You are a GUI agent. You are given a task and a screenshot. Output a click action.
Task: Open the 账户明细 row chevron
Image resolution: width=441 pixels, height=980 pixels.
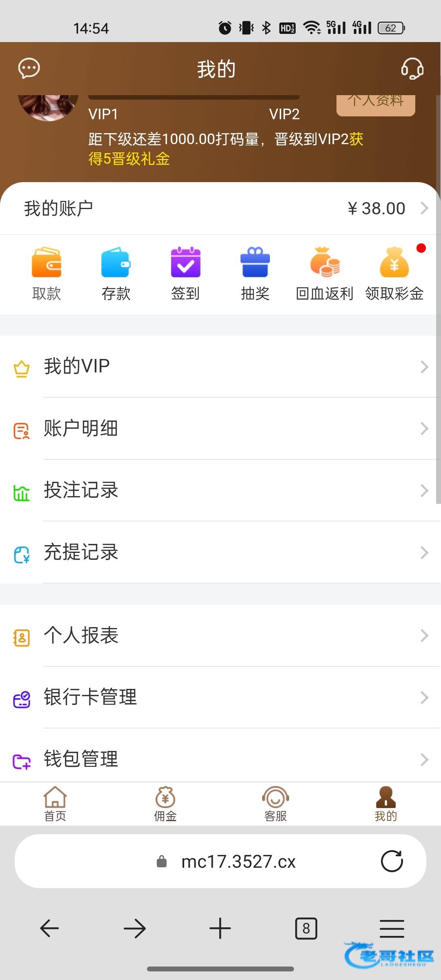point(425,429)
